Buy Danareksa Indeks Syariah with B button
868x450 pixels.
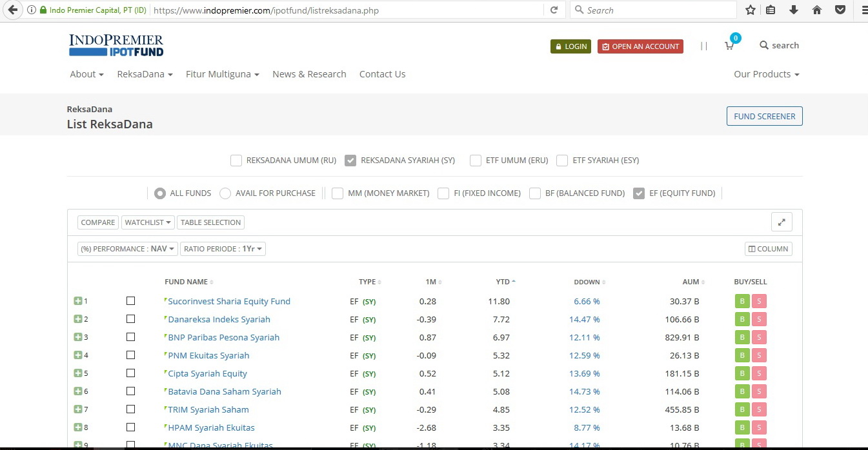[x=742, y=319]
